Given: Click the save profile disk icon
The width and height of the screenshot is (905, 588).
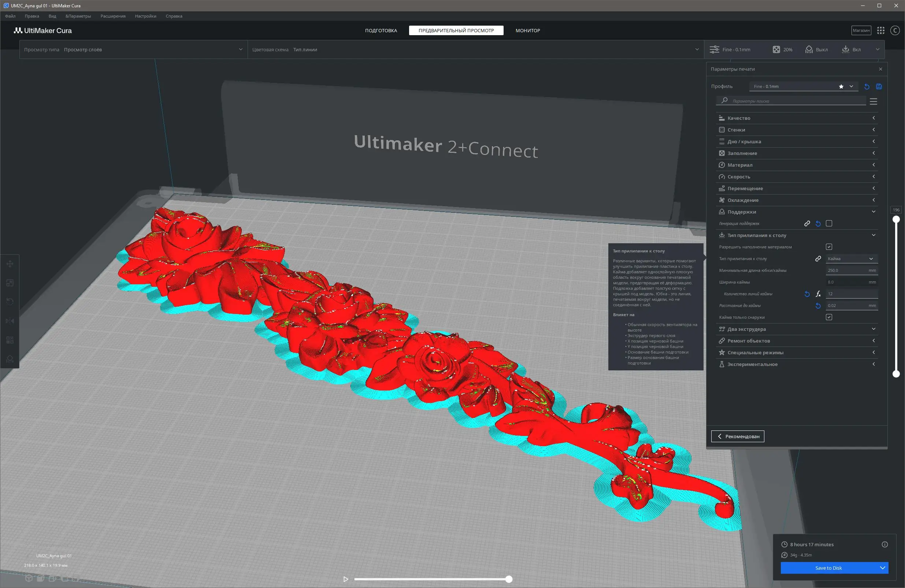Looking at the screenshot, I should 879,87.
